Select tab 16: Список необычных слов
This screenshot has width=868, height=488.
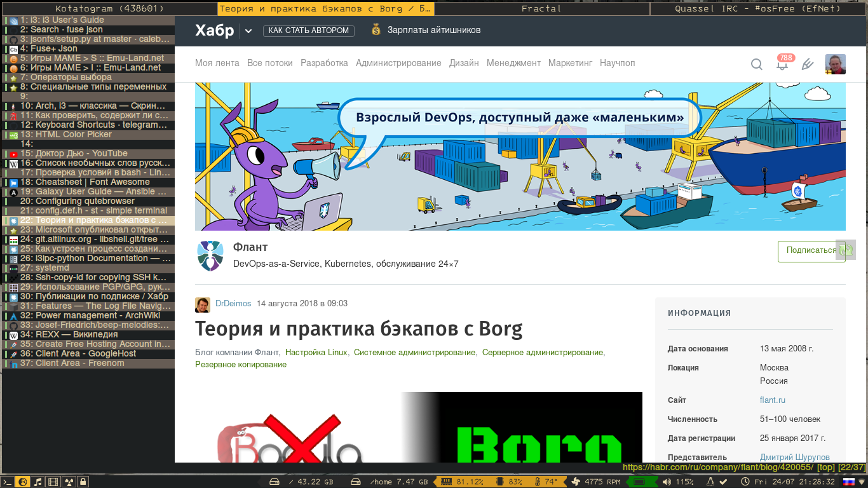point(89,163)
